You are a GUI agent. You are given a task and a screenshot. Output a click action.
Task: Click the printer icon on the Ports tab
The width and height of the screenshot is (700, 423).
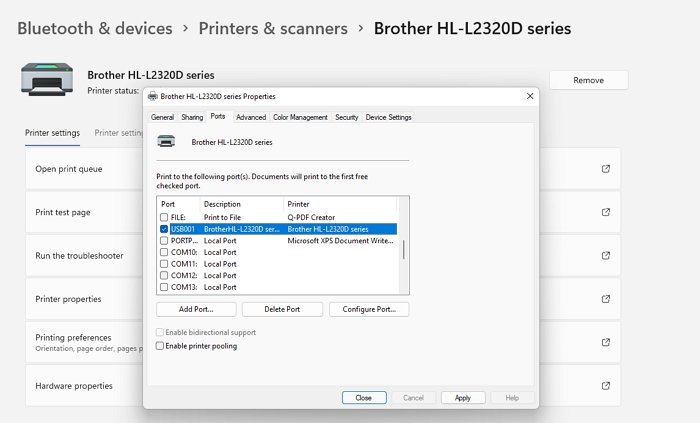pyautogui.click(x=168, y=142)
